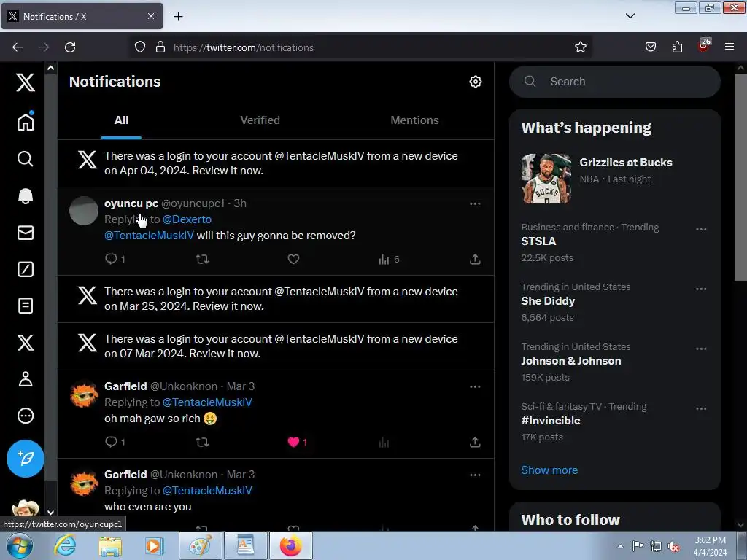
Task: Open Messages envelope icon
Action: pos(26,233)
